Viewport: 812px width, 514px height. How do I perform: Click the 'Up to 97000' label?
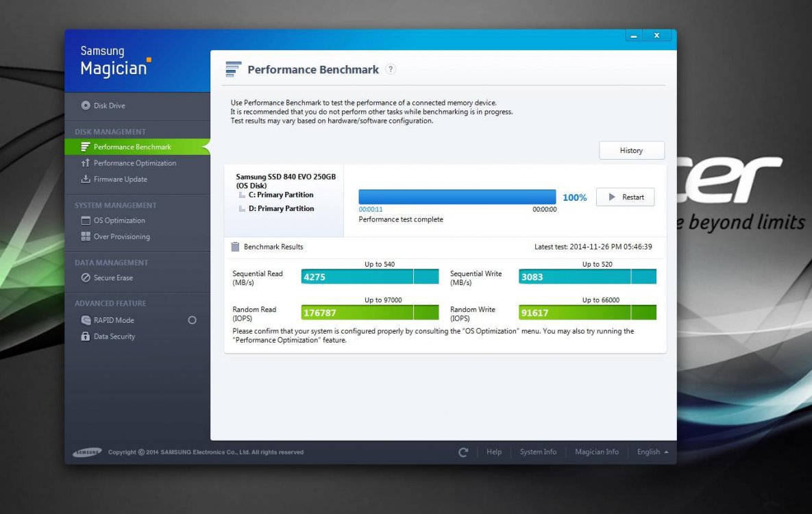point(383,300)
